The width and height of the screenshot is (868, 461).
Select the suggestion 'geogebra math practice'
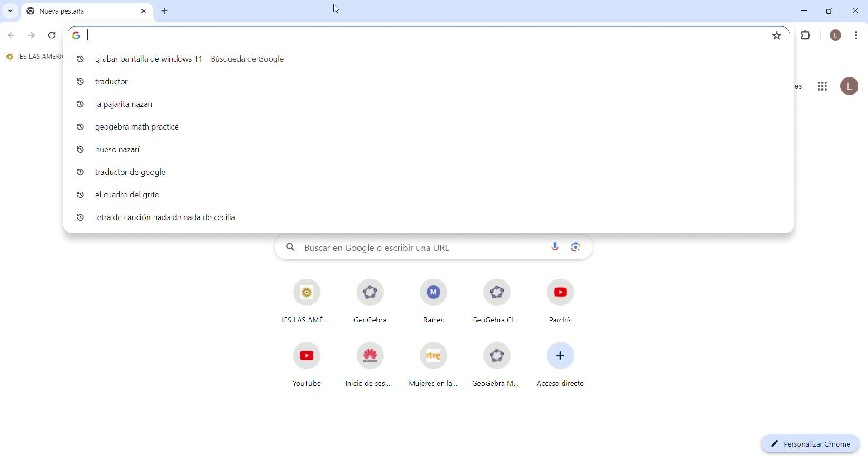point(429,127)
